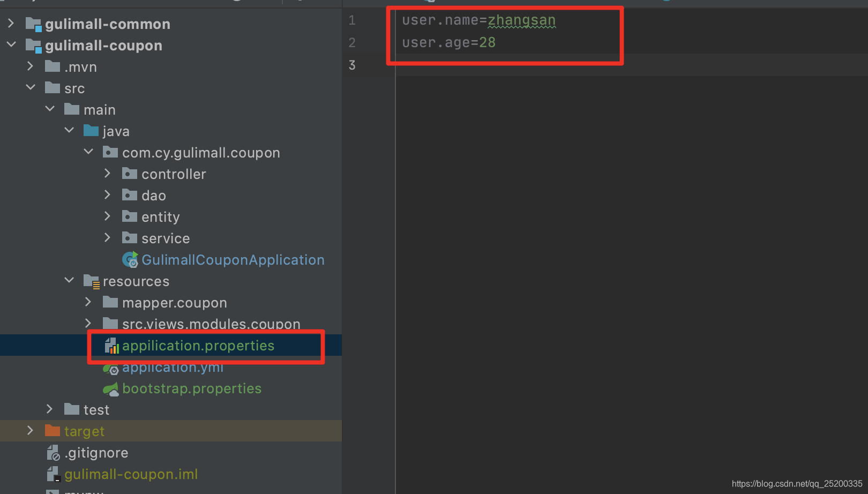Open gulimall-coupon.iml file
The image size is (868, 494).
coord(131,474)
